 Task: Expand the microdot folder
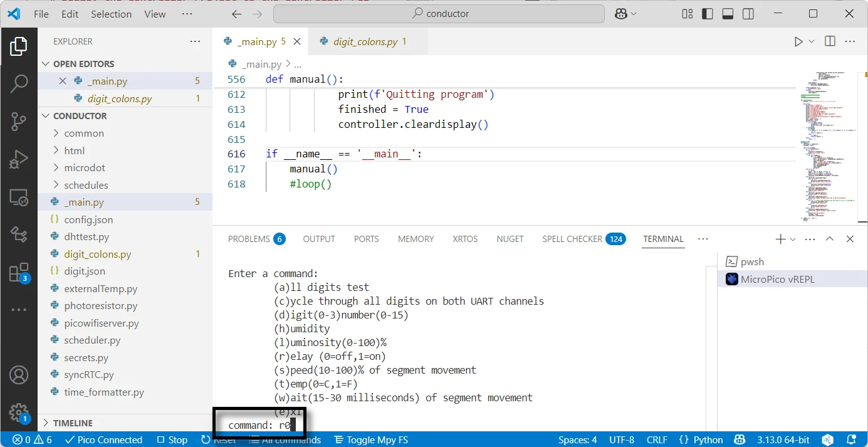pyautogui.click(x=125, y=167)
